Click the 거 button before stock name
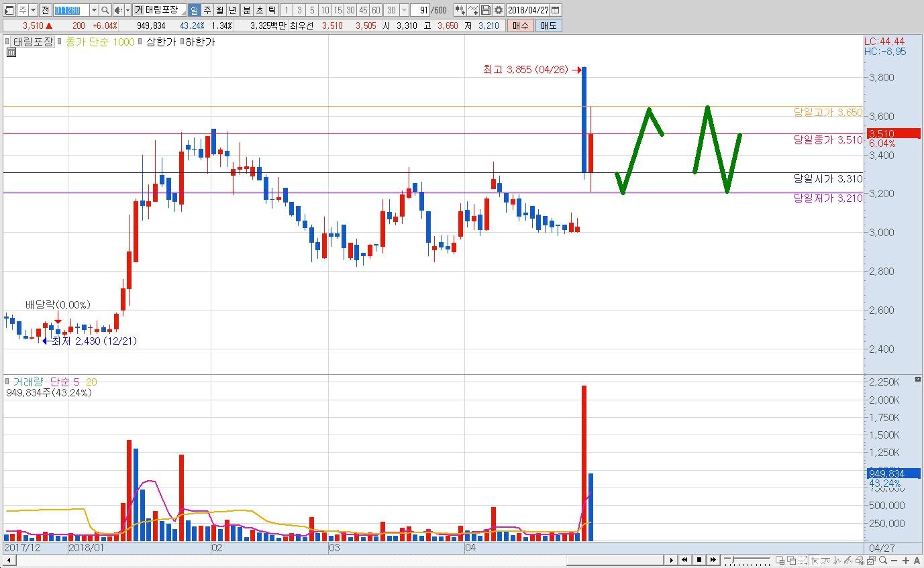 pyautogui.click(x=139, y=10)
